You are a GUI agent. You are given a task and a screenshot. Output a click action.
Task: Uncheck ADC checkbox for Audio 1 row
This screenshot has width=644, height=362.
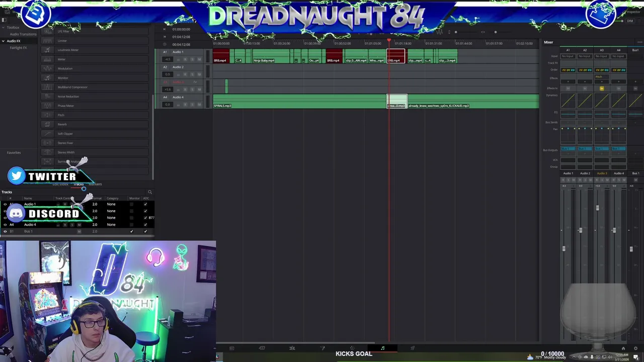[145, 204]
